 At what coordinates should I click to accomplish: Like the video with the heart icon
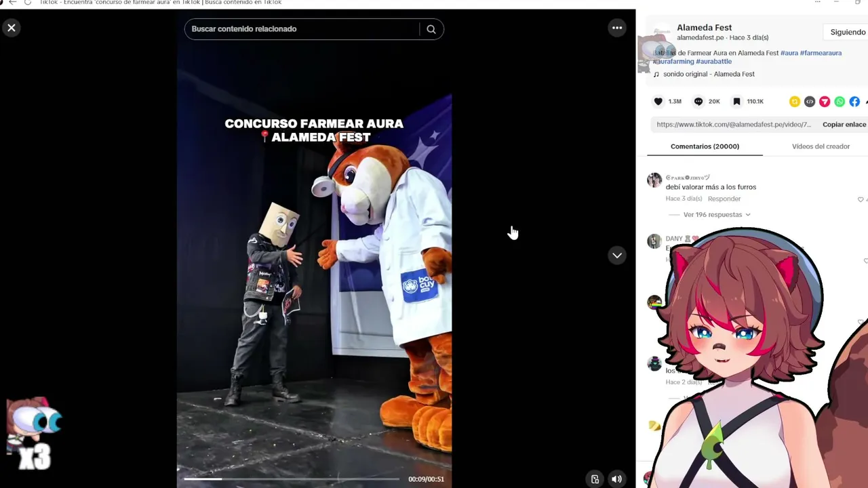(658, 102)
